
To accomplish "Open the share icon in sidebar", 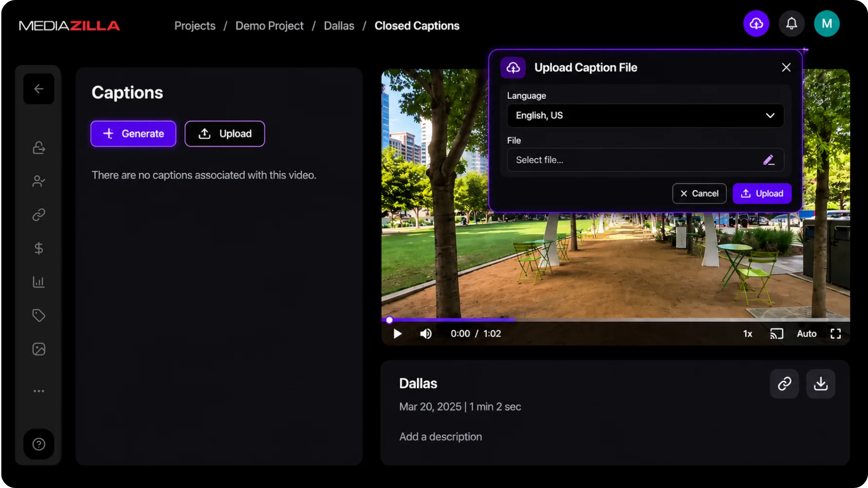I will point(39,148).
